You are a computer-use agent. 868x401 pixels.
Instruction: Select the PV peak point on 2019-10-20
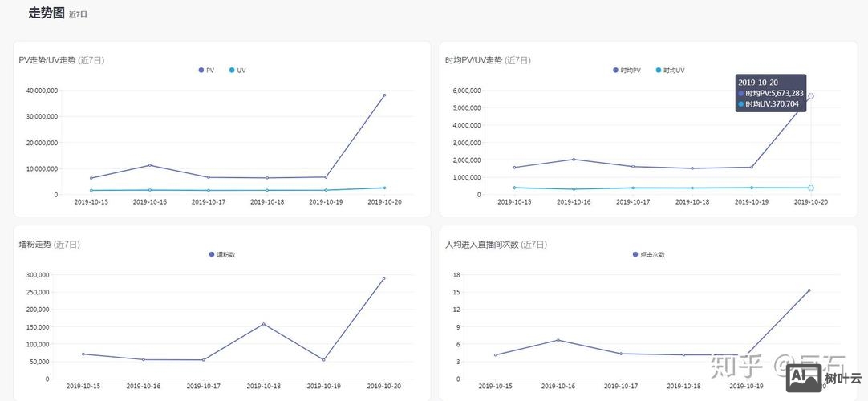[x=383, y=95]
